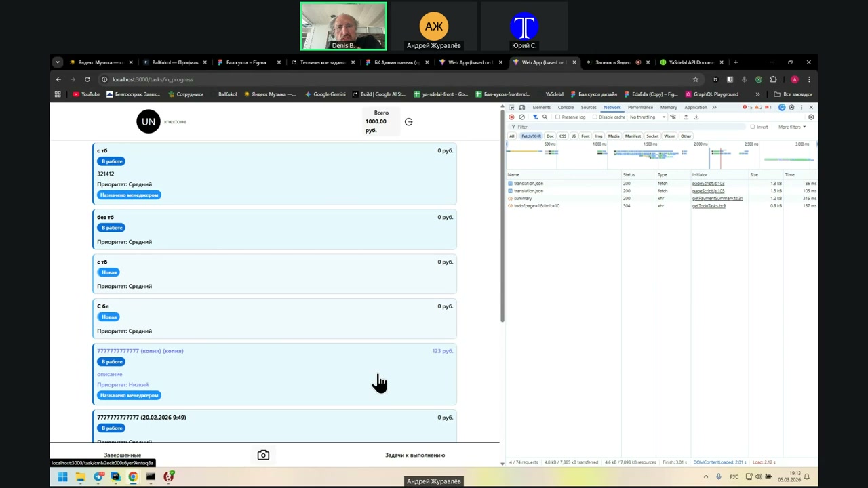Switch to the Console tab

[566, 108]
